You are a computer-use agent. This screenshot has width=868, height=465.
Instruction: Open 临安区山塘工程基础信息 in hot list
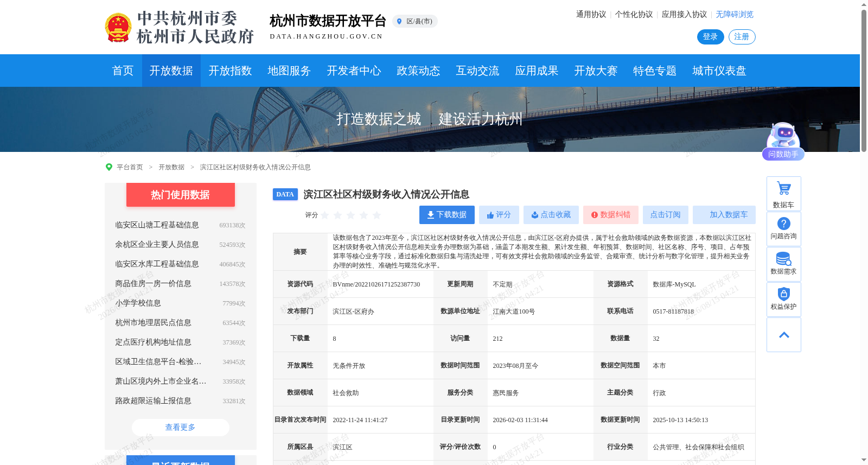[157, 225]
